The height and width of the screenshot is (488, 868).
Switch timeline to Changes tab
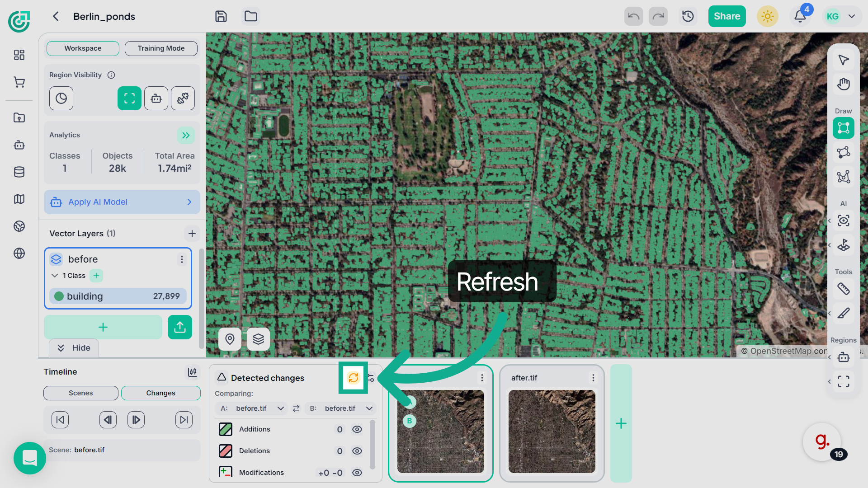tap(161, 393)
